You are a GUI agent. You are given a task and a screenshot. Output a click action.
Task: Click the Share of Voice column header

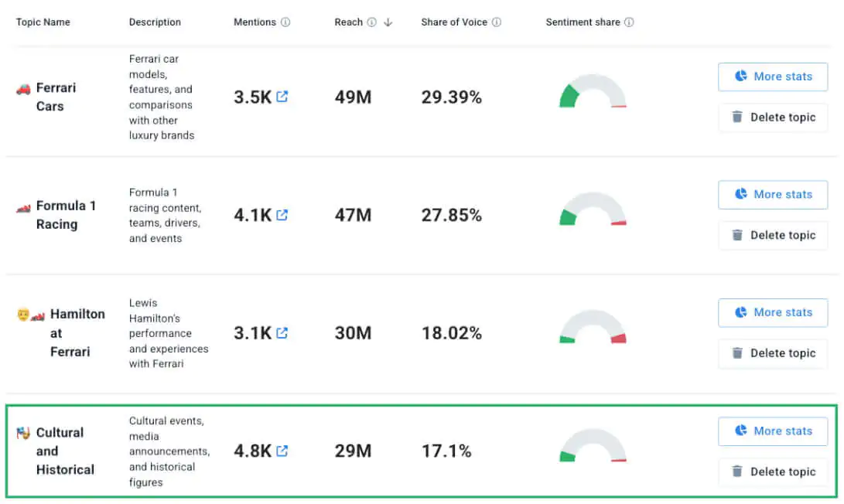[x=454, y=22]
